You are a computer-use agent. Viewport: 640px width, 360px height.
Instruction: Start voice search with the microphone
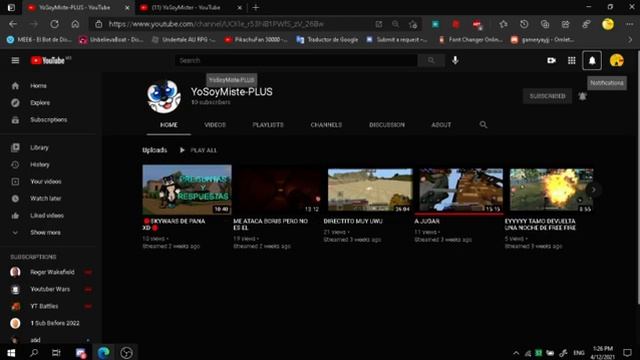455,60
